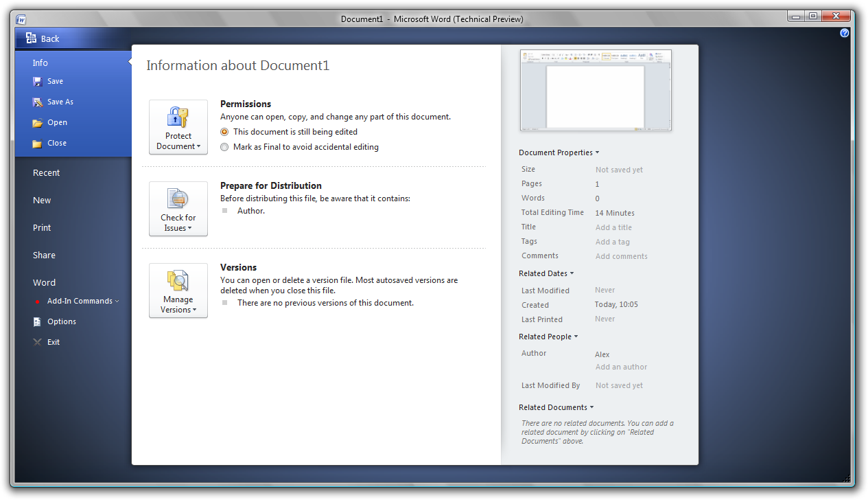Expand the Document Properties dropdown

(x=559, y=152)
